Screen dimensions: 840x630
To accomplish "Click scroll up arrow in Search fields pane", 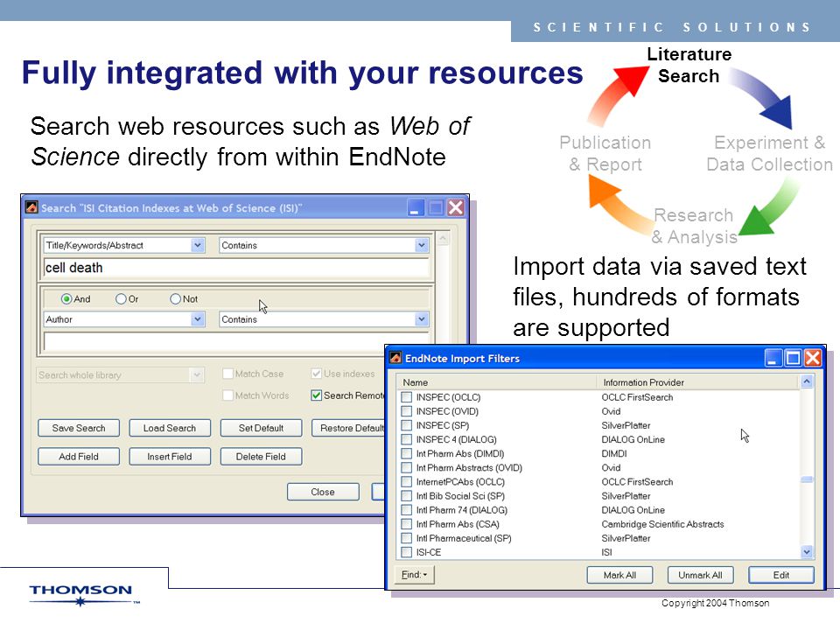I will [x=443, y=238].
